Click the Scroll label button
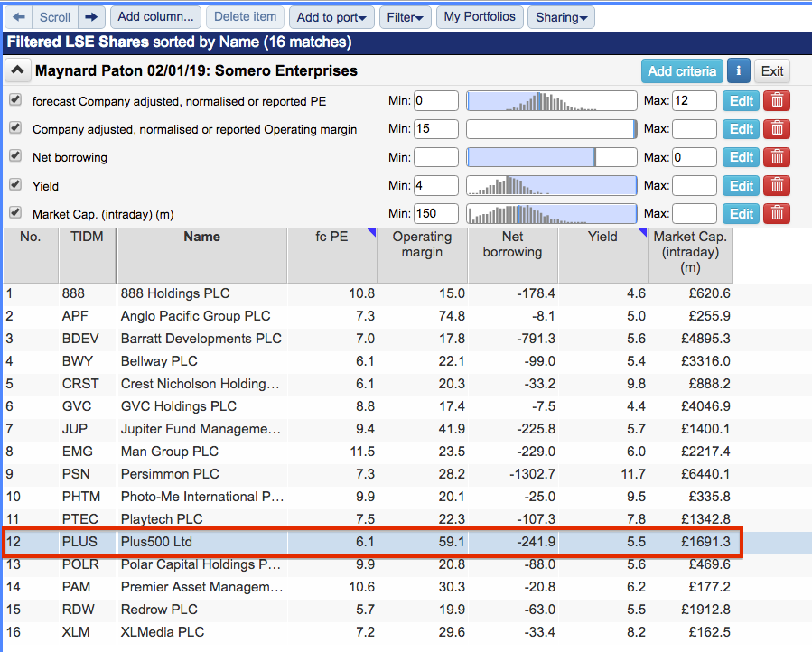Viewport: 812px width, 652px height. tap(55, 17)
